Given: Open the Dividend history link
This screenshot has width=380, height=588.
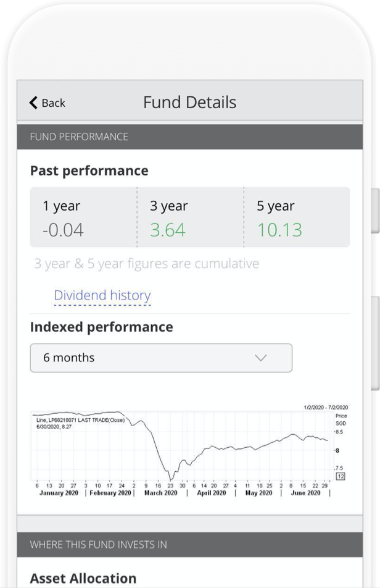Looking at the screenshot, I should point(102,295).
